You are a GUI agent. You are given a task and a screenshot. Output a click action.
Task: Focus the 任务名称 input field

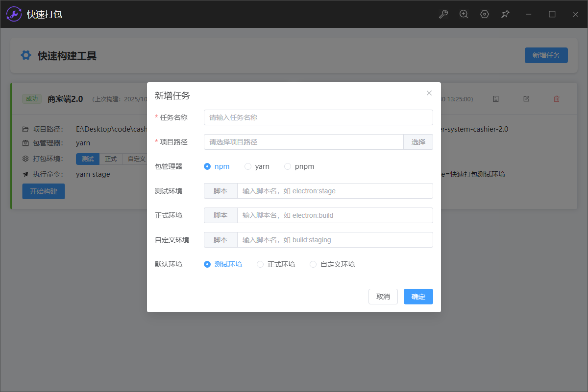pyautogui.click(x=318, y=117)
